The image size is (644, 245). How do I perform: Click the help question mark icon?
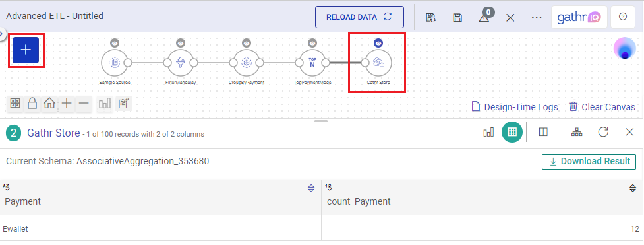(623, 17)
